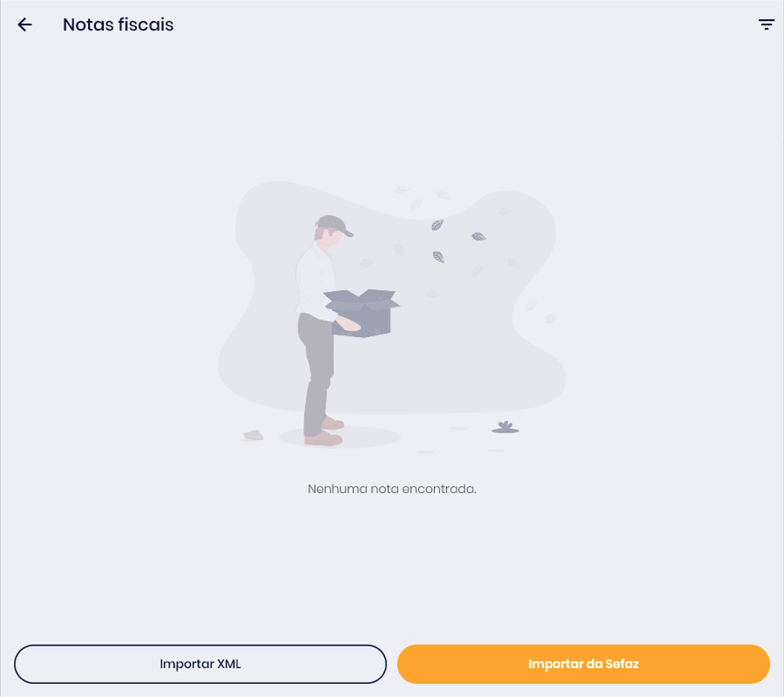784x697 pixels.
Task: Click the lowest dark leaf above the box
Action: coord(438,257)
